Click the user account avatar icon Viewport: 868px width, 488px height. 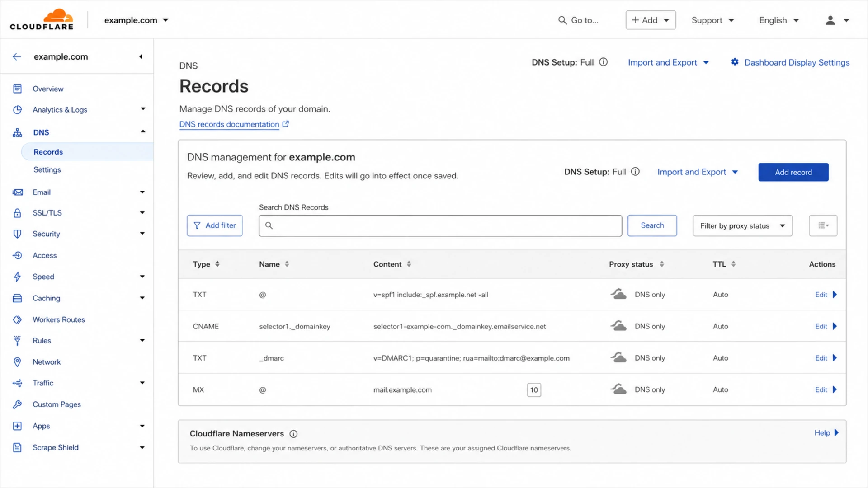click(x=830, y=20)
